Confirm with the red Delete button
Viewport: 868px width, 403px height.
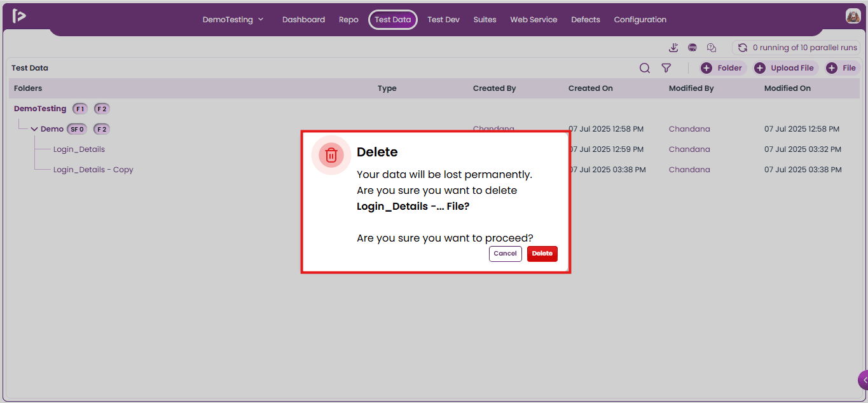(542, 254)
